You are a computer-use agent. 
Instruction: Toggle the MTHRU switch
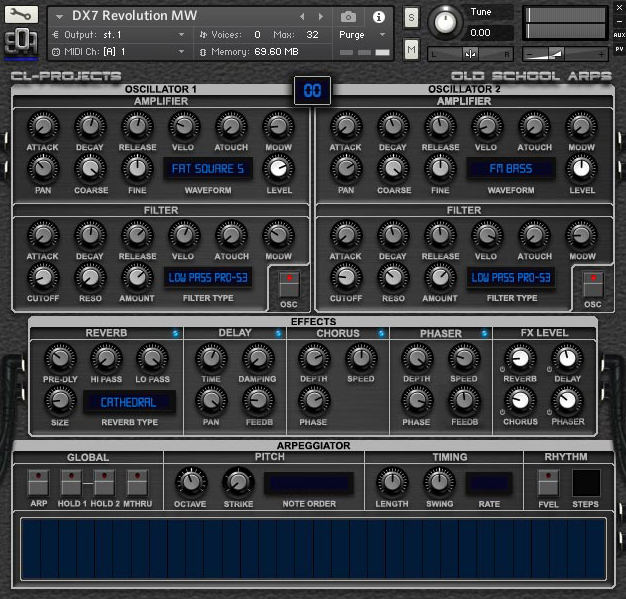pos(137,482)
